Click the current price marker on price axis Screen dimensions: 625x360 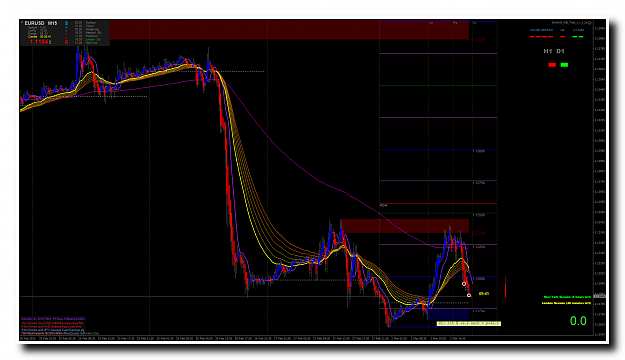coord(599,296)
